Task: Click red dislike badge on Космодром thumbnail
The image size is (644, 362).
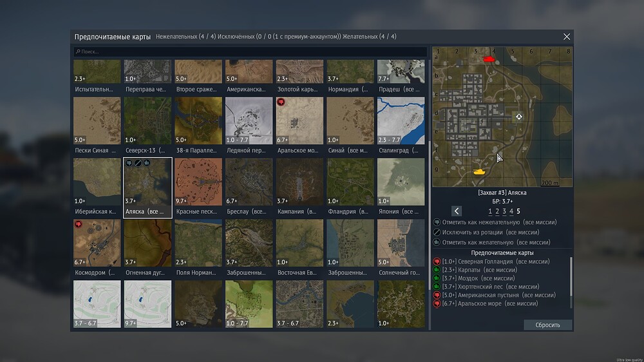Action: click(x=79, y=225)
